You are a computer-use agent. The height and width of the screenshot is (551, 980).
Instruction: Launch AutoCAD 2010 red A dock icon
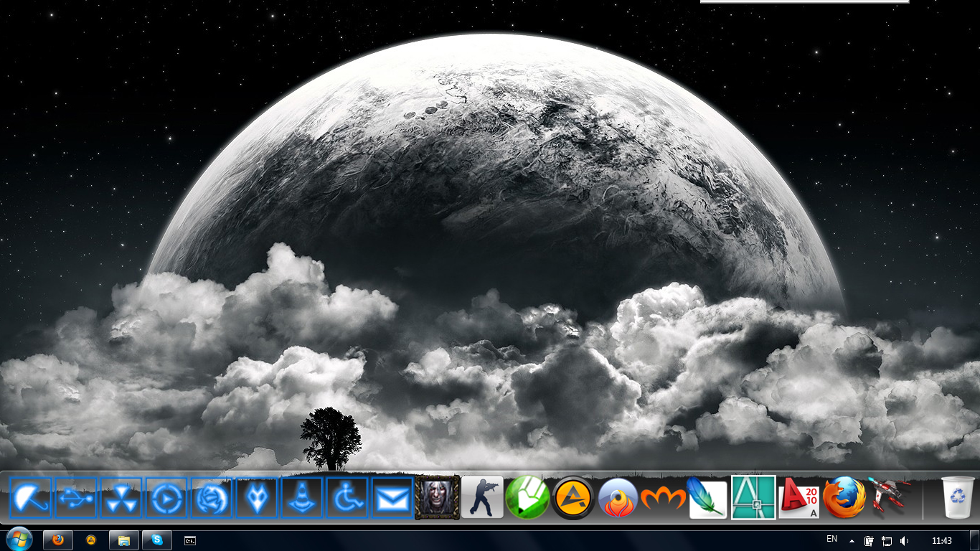click(x=798, y=498)
